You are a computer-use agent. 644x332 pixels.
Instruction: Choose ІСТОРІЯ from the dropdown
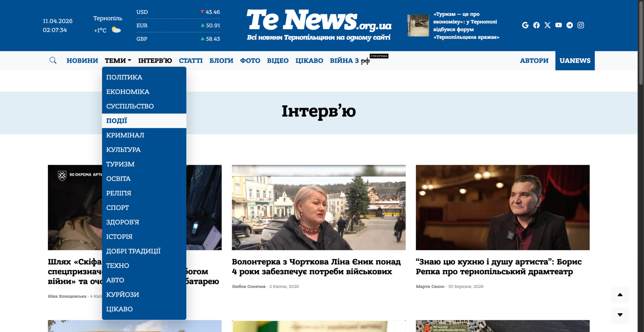click(144, 237)
